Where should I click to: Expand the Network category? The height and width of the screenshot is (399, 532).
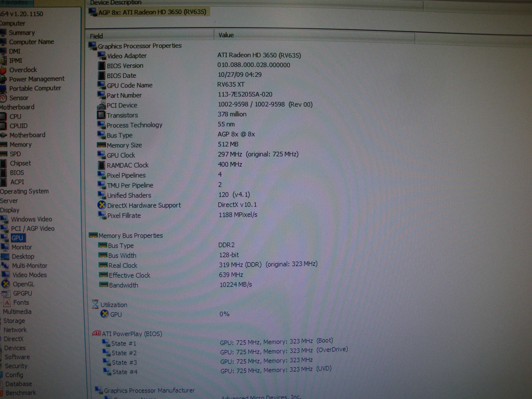15,330
